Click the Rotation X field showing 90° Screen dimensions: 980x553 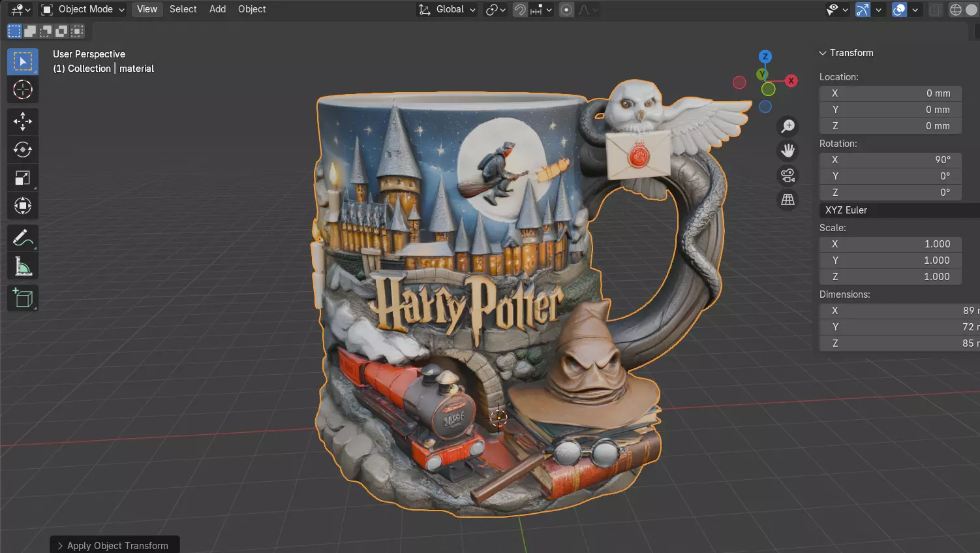coord(891,160)
